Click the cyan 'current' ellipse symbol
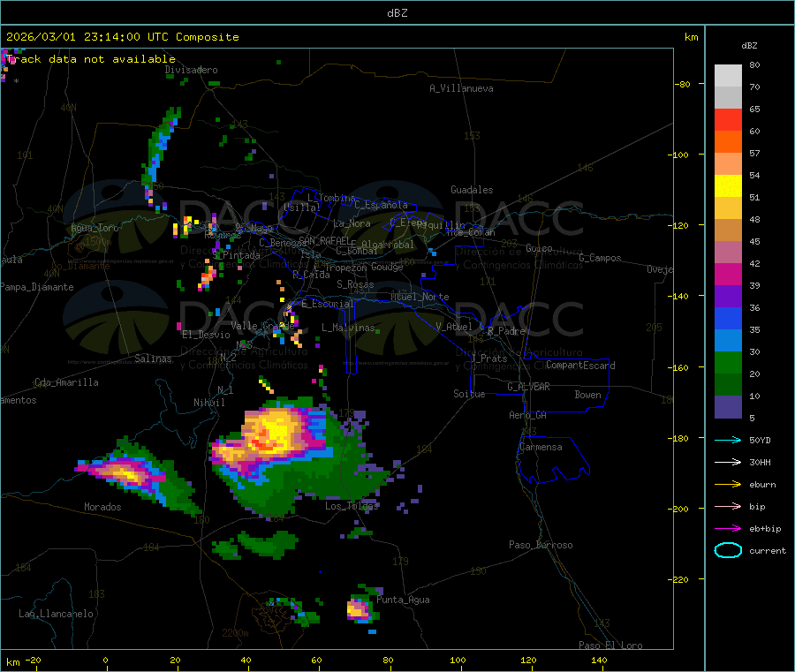The width and height of the screenshot is (795, 672). [728, 550]
